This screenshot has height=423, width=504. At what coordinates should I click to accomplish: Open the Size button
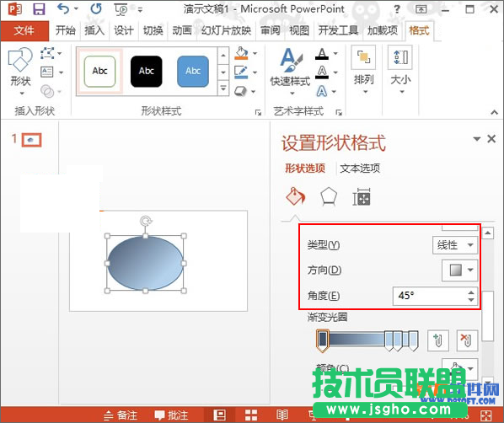click(x=400, y=71)
